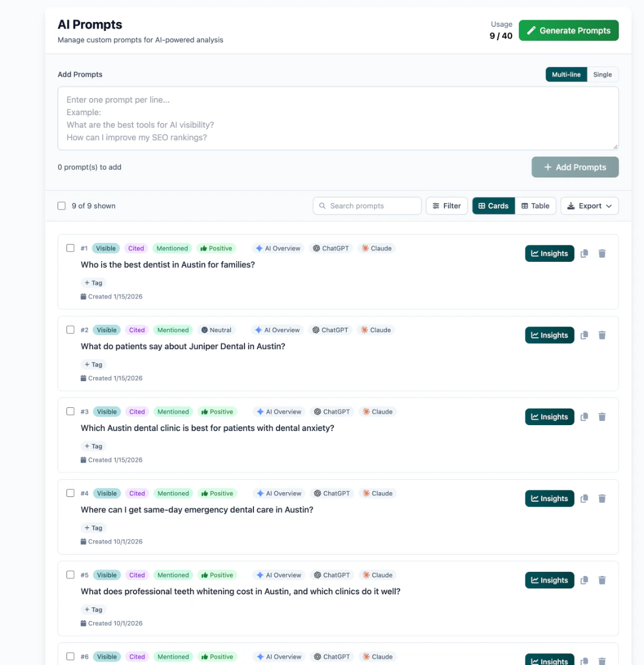The width and height of the screenshot is (644, 665).
Task: Open the Export dropdown
Action: coord(589,205)
